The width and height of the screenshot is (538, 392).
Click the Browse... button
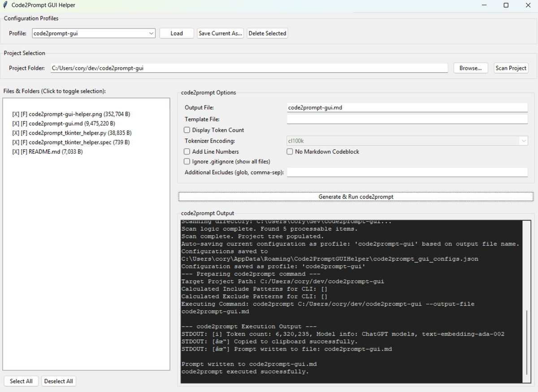click(470, 68)
